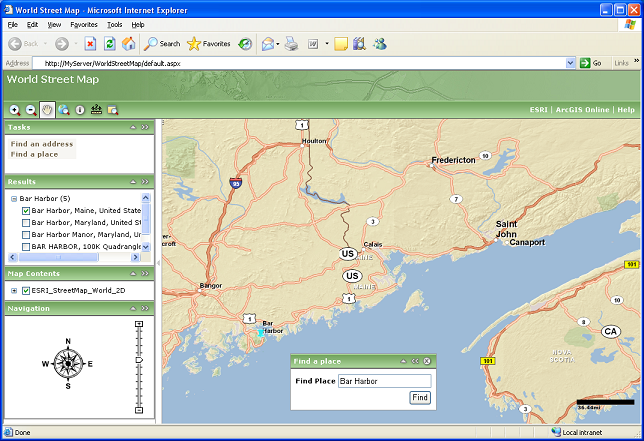This screenshot has height=441, width=644.
Task: Collapse the Bar Harbor (5) results node
Action: (x=13, y=198)
